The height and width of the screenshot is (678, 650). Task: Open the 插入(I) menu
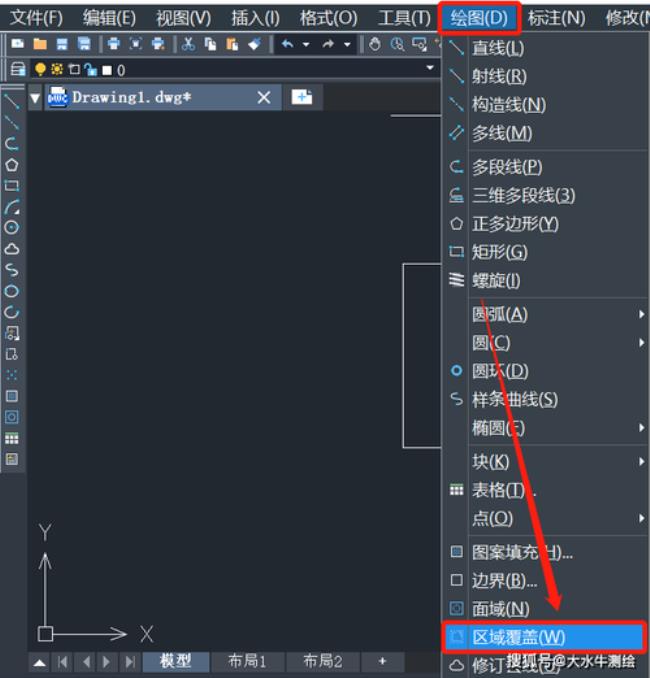pyautogui.click(x=255, y=18)
